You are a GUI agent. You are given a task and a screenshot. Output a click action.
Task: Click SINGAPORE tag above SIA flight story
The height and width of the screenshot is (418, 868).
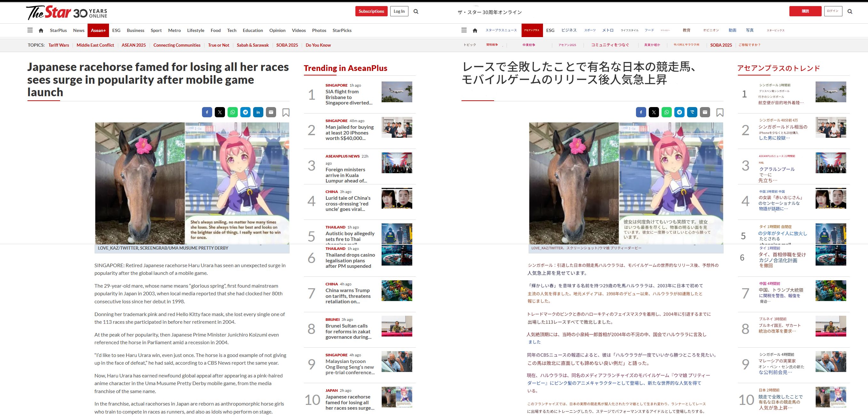click(x=336, y=85)
